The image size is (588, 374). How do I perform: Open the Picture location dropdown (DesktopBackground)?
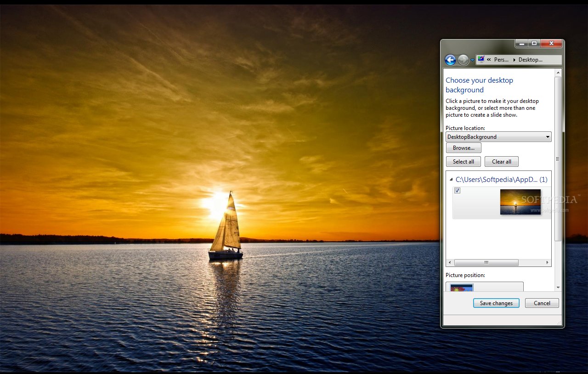click(498, 137)
